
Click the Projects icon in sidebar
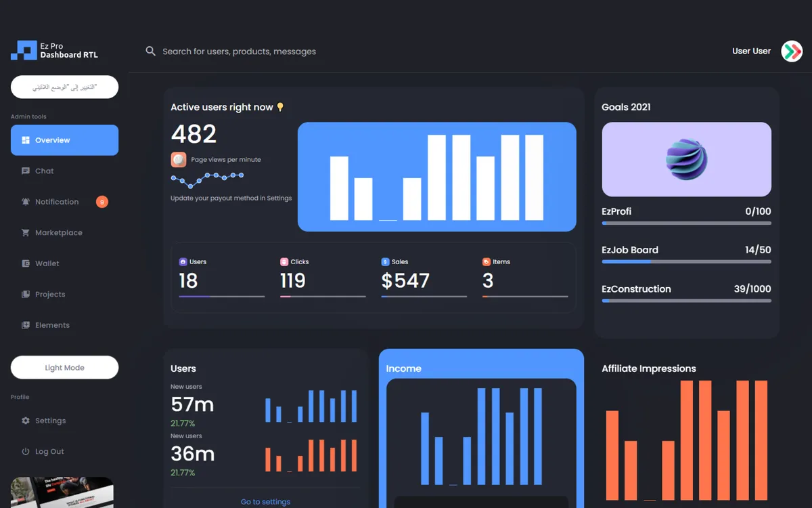[26, 294]
